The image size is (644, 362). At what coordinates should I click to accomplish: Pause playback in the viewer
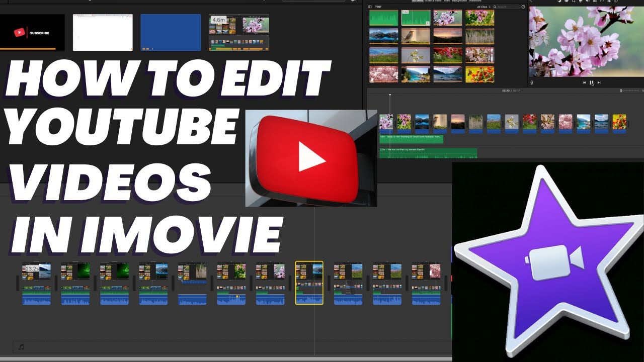point(592,82)
